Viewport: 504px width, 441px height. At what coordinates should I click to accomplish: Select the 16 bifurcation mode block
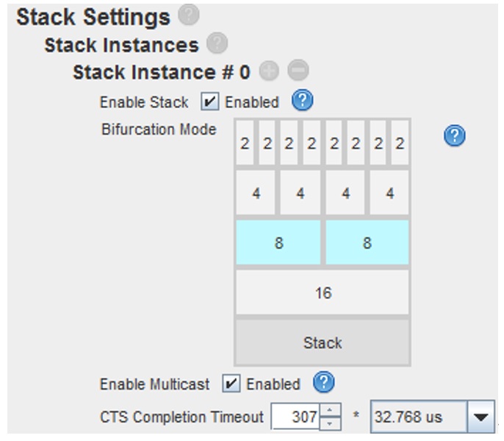(x=323, y=293)
